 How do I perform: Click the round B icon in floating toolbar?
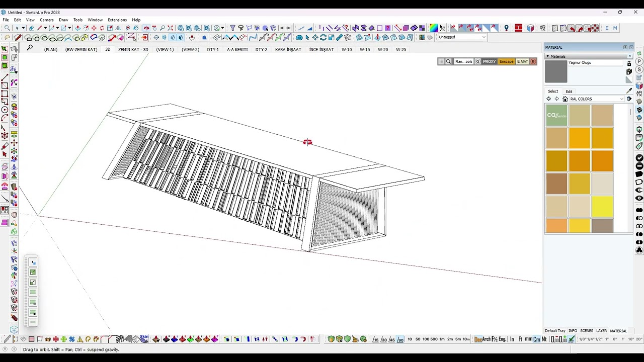tap(533, 61)
